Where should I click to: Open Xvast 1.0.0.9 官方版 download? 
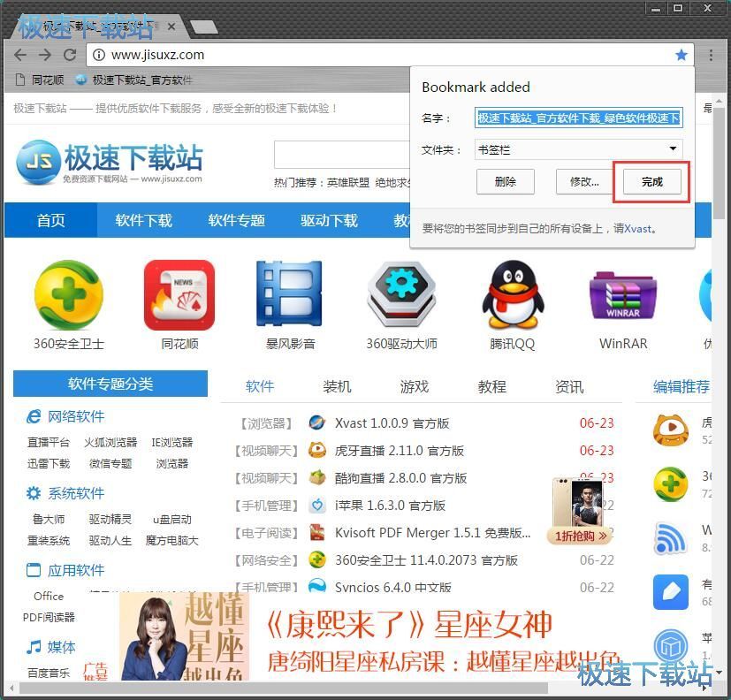tap(392, 423)
